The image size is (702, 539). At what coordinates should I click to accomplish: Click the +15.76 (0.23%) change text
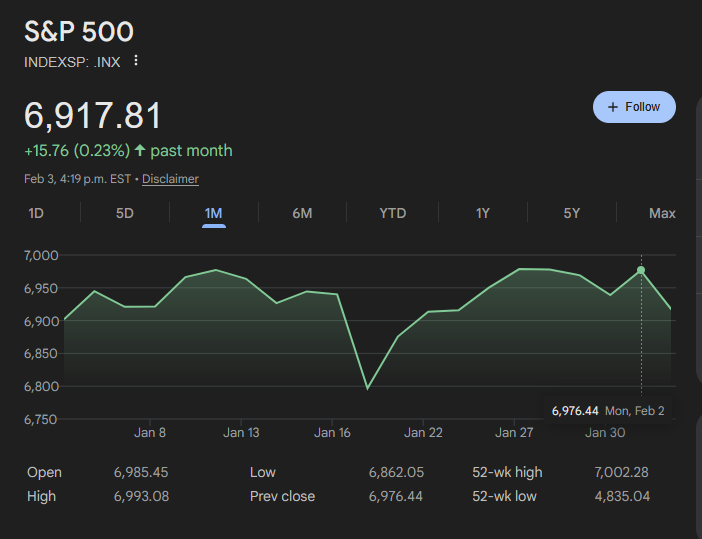coord(77,150)
